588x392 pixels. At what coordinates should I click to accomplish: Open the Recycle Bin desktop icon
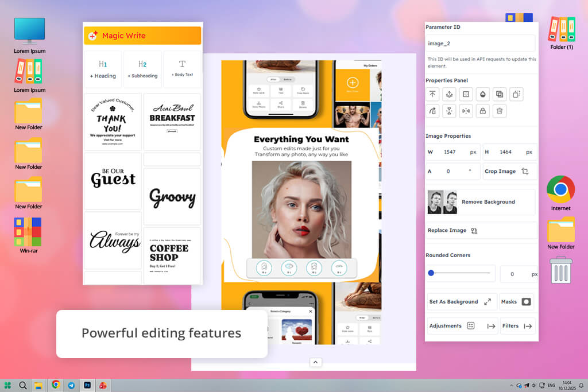click(561, 270)
